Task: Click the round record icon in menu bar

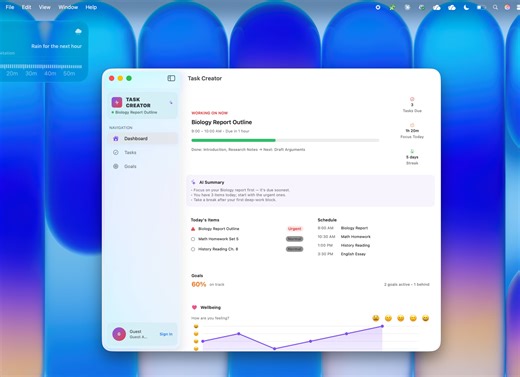Action: (x=378, y=7)
